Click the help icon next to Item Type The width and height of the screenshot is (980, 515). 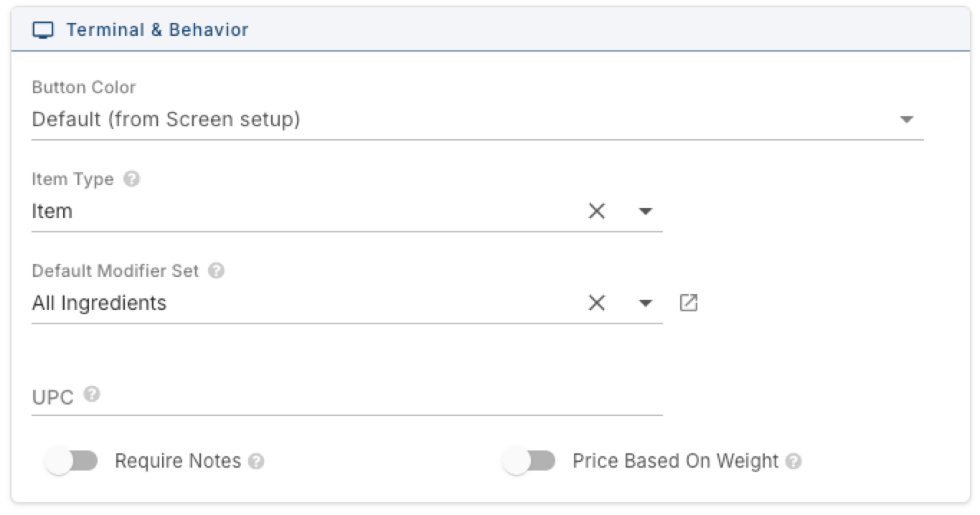tap(131, 179)
